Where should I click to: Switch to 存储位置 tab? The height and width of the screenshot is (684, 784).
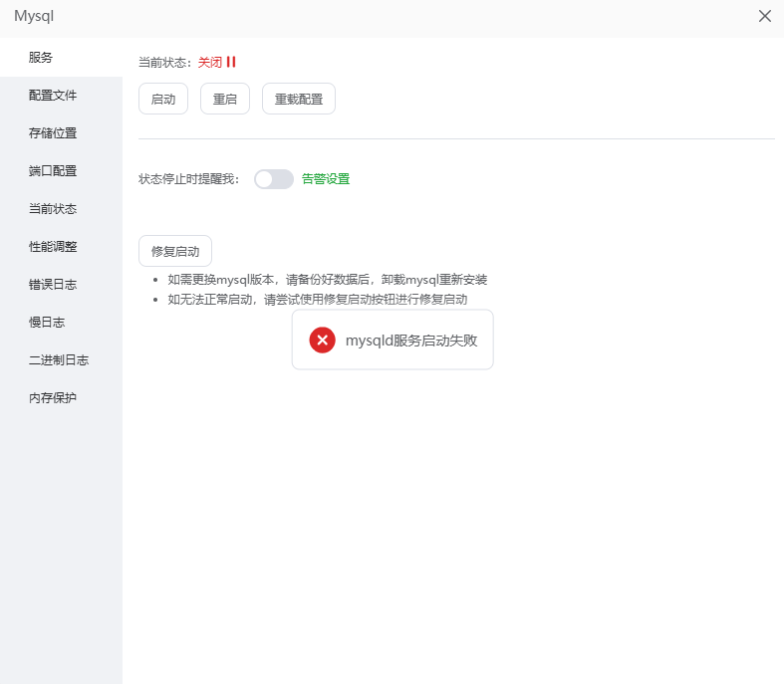[x=61, y=133]
